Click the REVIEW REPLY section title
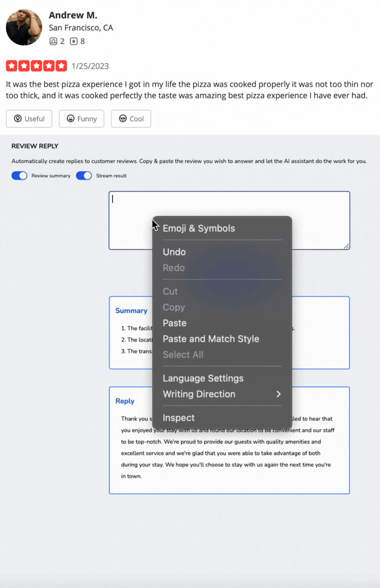Image resolution: width=380 pixels, height=588 pixels. click(x=35, y=146)
